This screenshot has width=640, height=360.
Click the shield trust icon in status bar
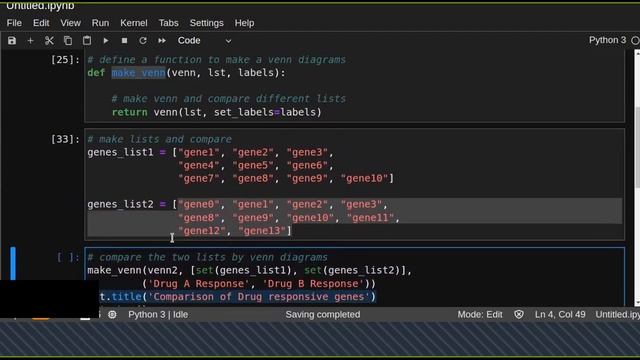[519, 314]
